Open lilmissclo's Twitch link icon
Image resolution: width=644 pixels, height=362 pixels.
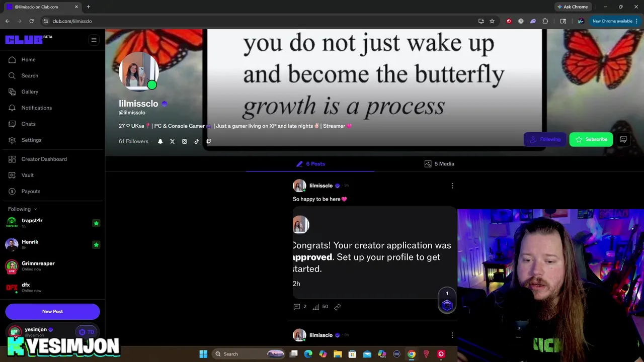tap(209, 141)
